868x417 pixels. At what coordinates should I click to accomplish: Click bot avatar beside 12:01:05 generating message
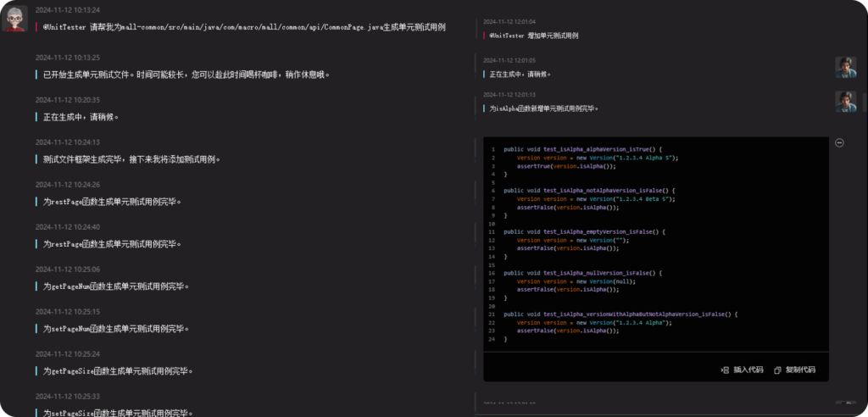(845, 68)
